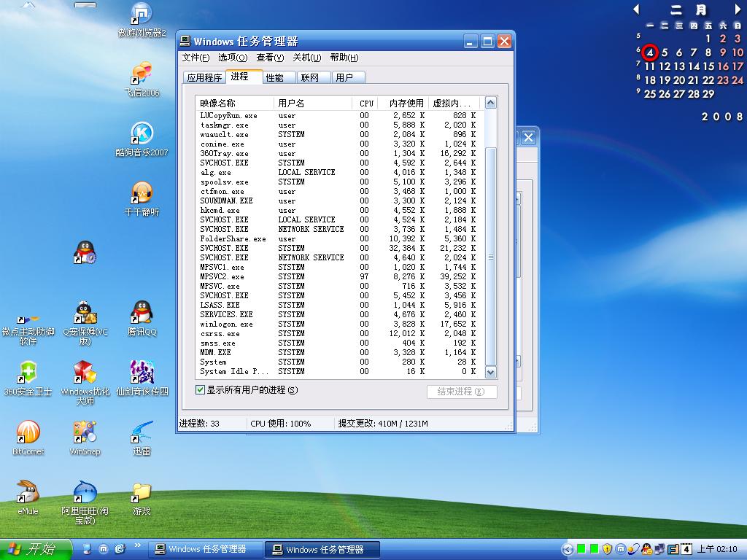The width and height of the screenshot is (747, 560).
Task: Switch to the 应用程序 tab
Action: tap(204, 77)
